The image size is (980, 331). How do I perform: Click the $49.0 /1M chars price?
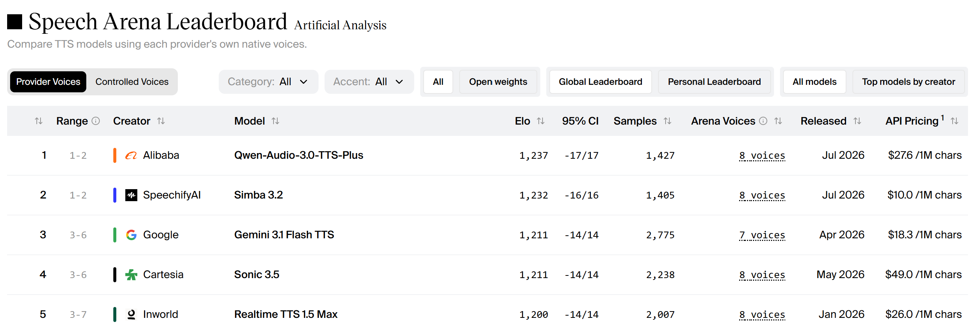click(923, 275)
